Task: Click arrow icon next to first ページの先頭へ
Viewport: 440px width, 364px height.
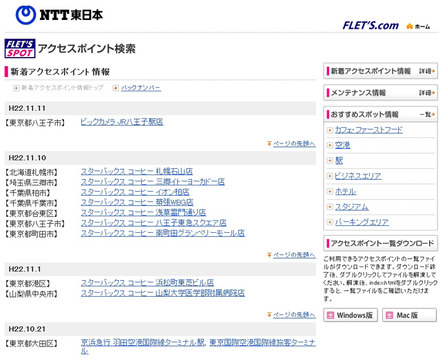Action: tap(269, 144)
